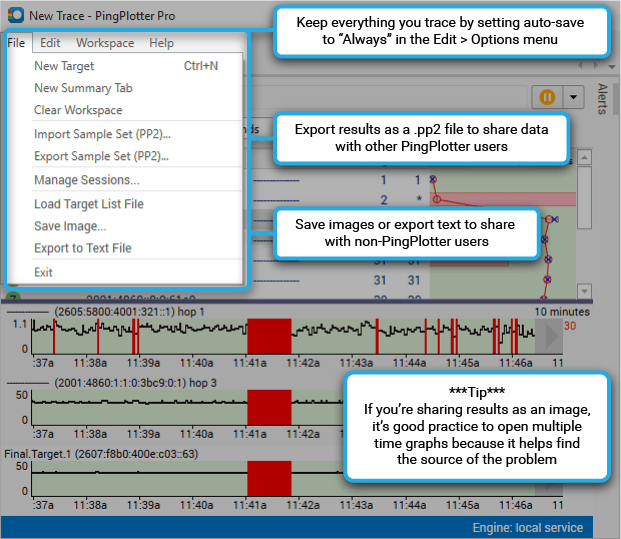Open the Workspace menu
621x539 pixels.
(105, 43)
